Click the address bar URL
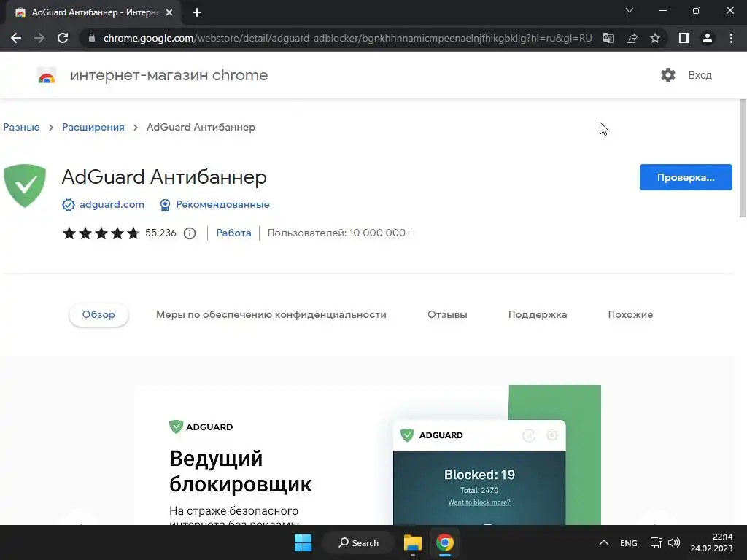Viewport: 747px width, 560px height. [347, 38]
